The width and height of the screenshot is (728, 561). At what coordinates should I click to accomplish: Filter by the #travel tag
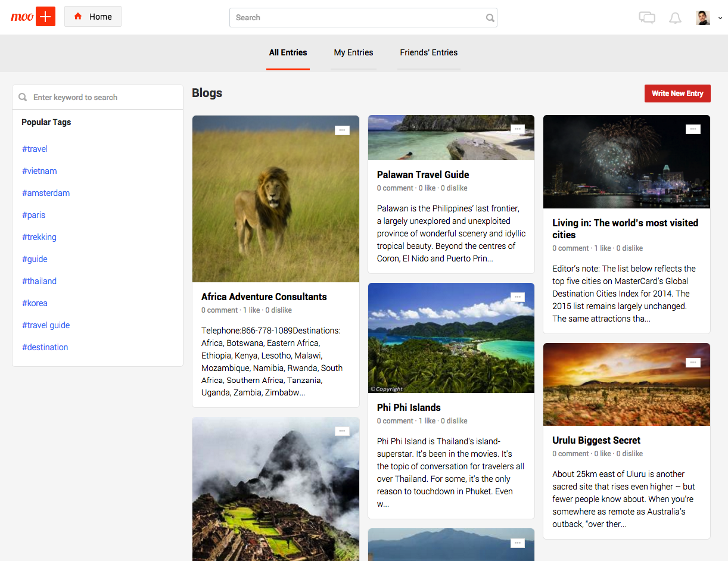(x=35, y=149)
